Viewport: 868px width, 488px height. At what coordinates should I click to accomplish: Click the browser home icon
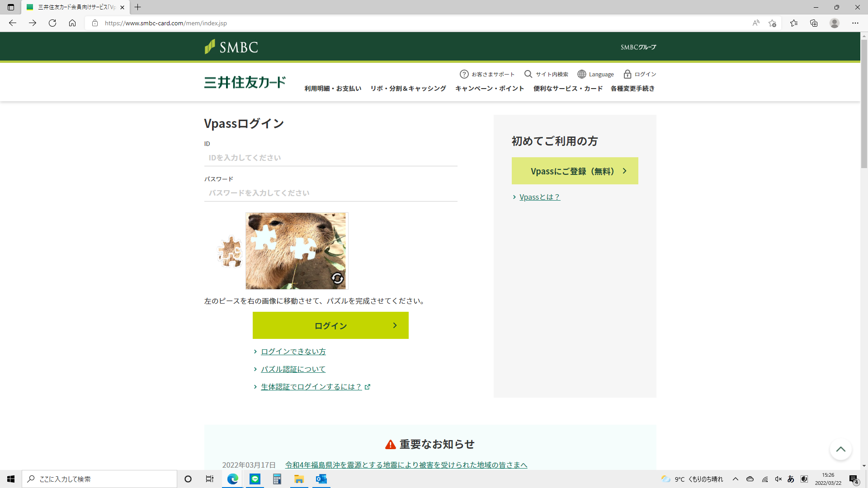72,23
